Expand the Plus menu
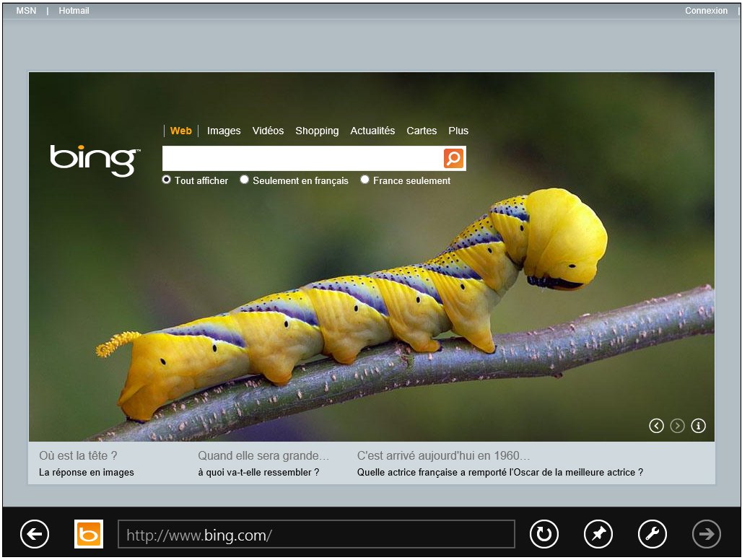Viewport: 742px width, 560px height. [458, 131]
